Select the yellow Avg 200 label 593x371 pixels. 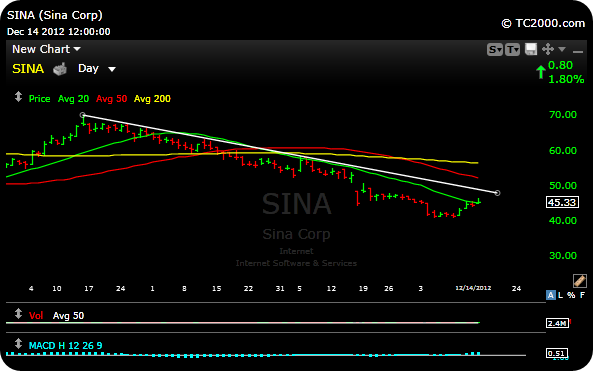(x=152, y=99)
